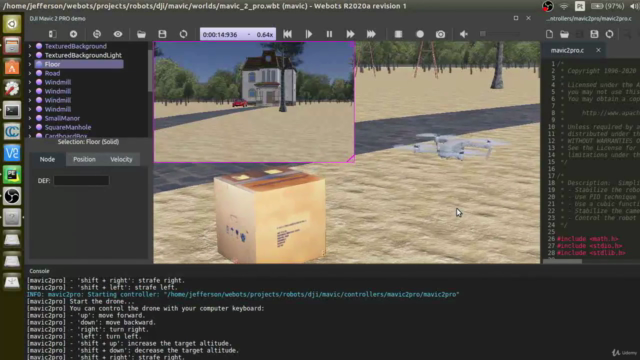Open the view options eye icon
Viewport: 640px width, 360px height.
118,34
